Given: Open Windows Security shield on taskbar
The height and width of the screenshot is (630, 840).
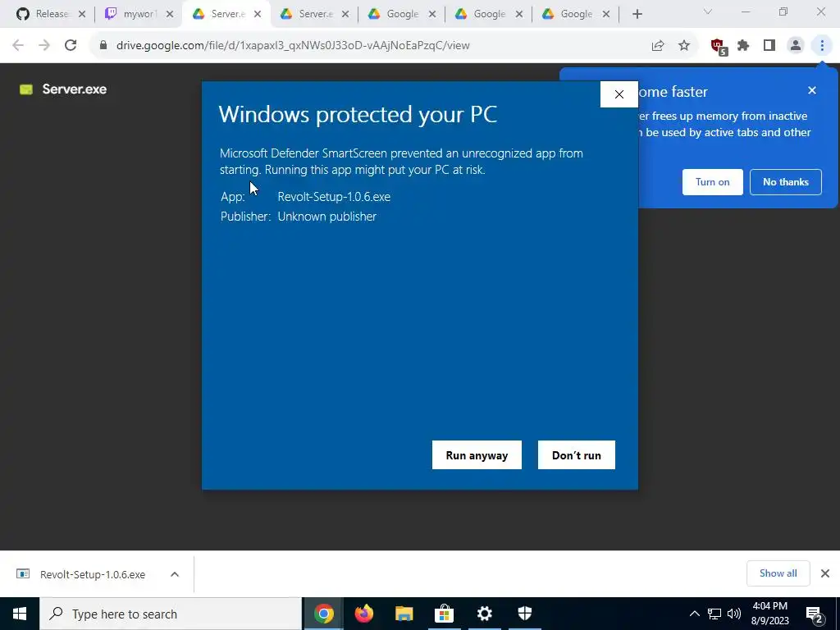Looking at the screenshot, I should coord(524,614).
